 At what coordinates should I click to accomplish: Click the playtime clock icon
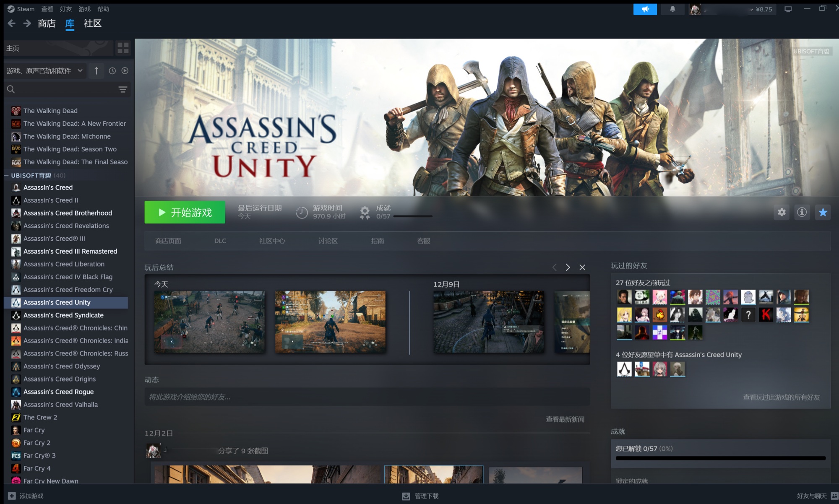302,213
